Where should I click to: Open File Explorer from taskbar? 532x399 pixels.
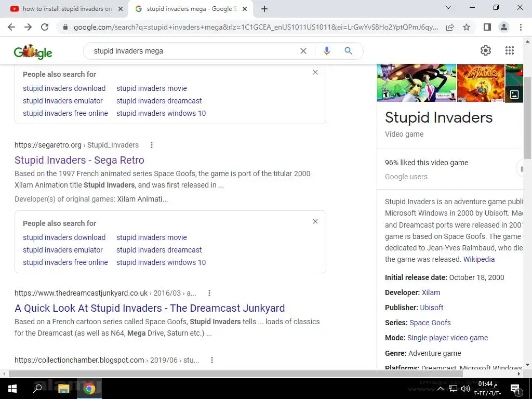[x=63, y=389]
